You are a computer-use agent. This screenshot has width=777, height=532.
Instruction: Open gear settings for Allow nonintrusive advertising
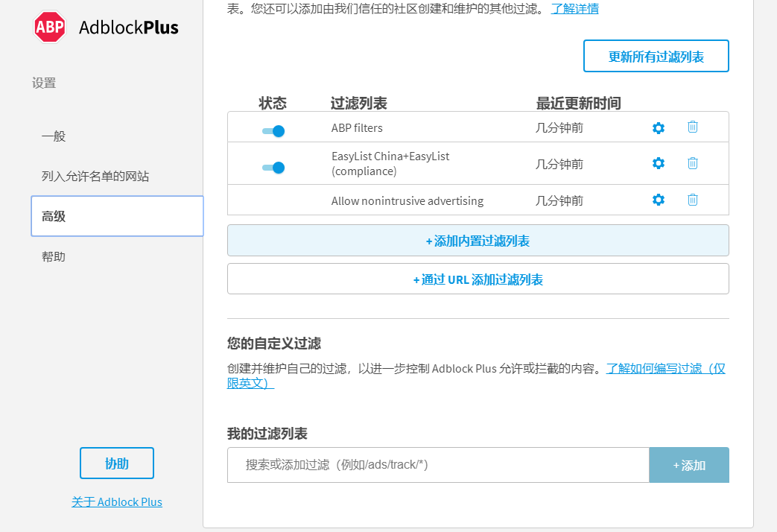(x=659, y=200)
